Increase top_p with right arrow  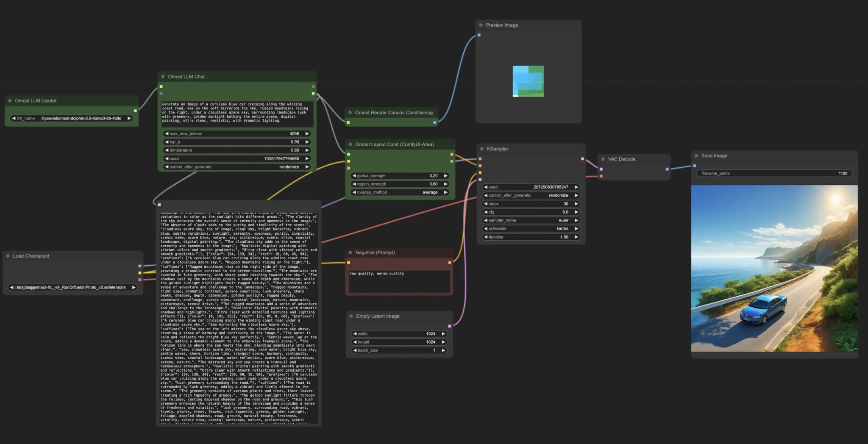pyautogui.click(x=307, y=142)
